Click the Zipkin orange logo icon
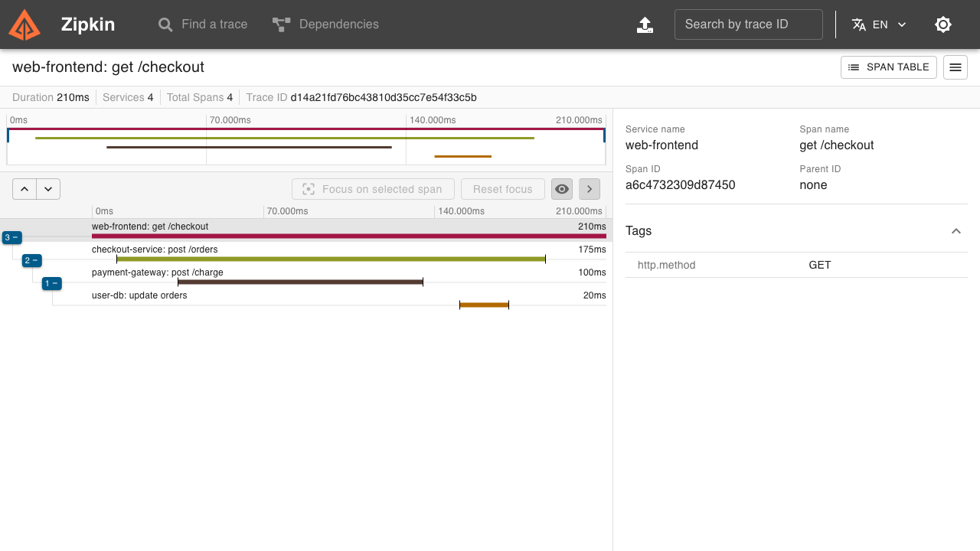980x551 pixels. 24,24
